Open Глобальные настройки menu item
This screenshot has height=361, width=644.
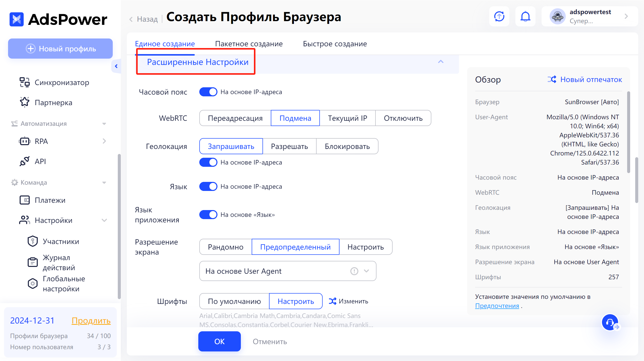(64, 284)
